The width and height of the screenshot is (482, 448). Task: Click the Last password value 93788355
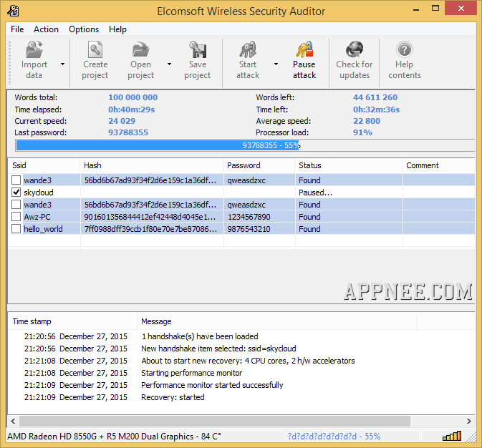coord(128,132)
